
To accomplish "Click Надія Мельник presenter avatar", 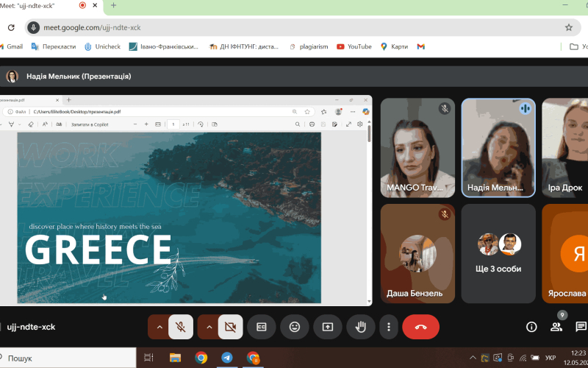I will pos(12,77).
